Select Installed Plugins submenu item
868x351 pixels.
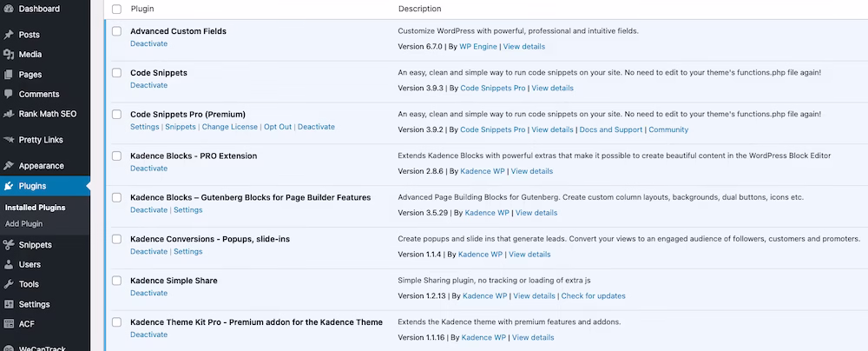35,208
